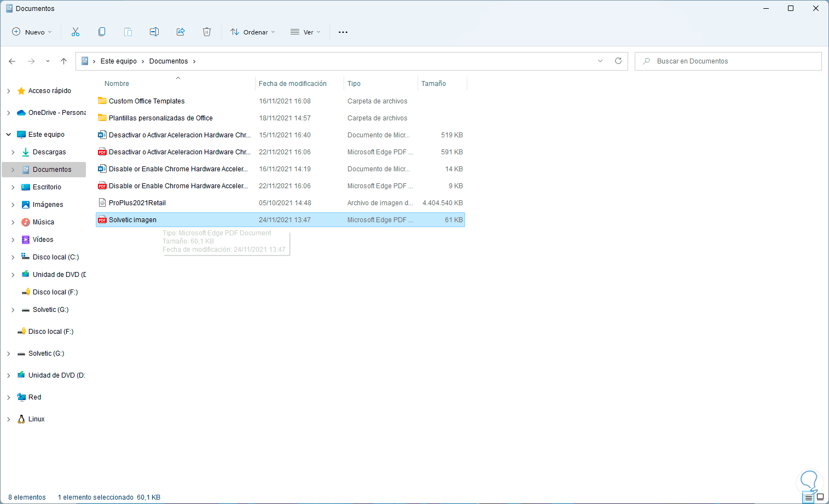Select the ProPlus2021Retail file

point(137,203)
